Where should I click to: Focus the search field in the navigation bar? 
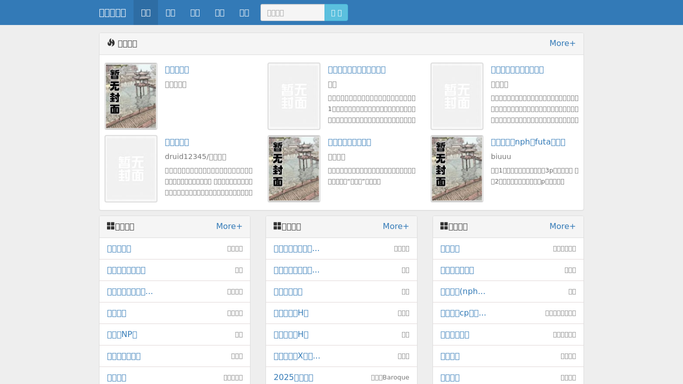click(x=292, y=13)
